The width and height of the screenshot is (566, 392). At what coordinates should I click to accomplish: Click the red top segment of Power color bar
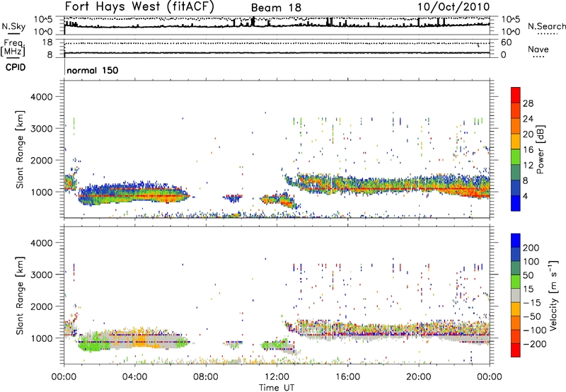[516, 95]
